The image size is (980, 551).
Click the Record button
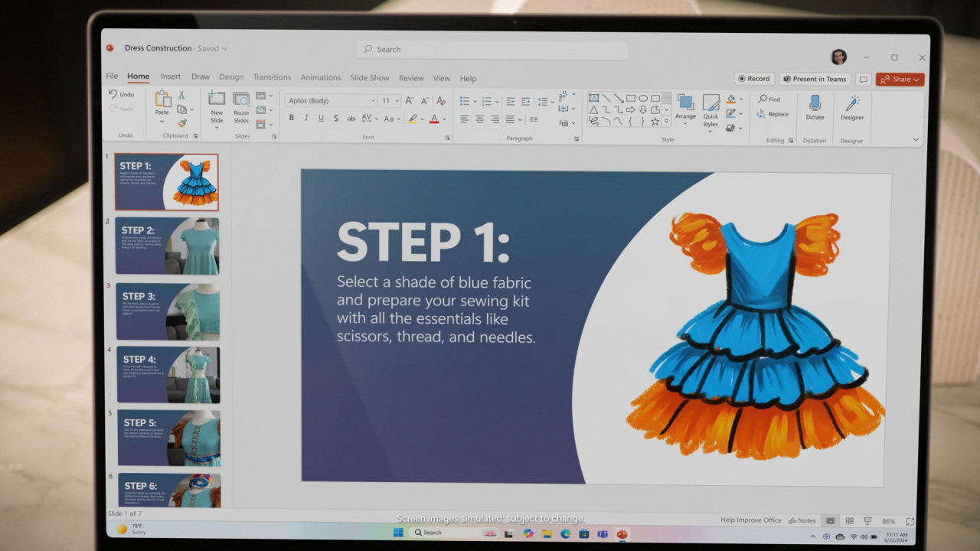point(753,79)
